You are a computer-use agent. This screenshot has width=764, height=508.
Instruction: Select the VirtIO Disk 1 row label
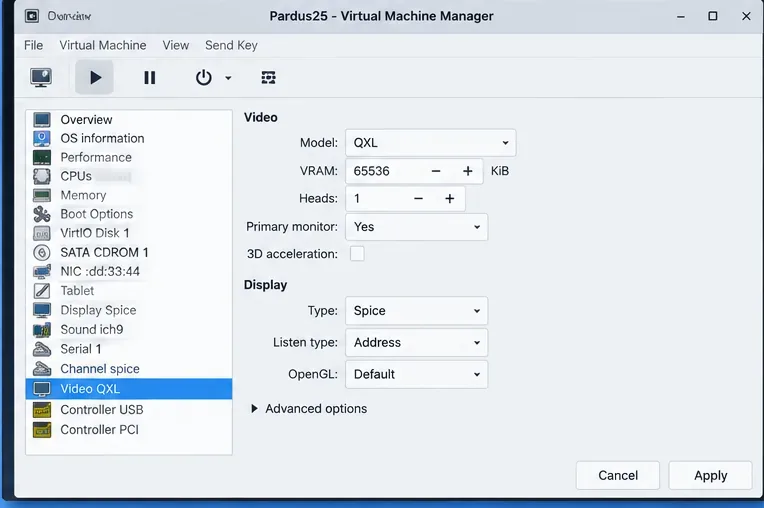[x=95, y=233]
